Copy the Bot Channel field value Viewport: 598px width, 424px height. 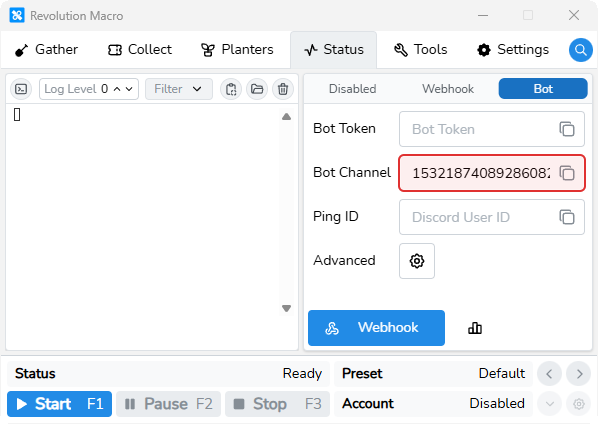pyautogui.click(x=567, y=173)
